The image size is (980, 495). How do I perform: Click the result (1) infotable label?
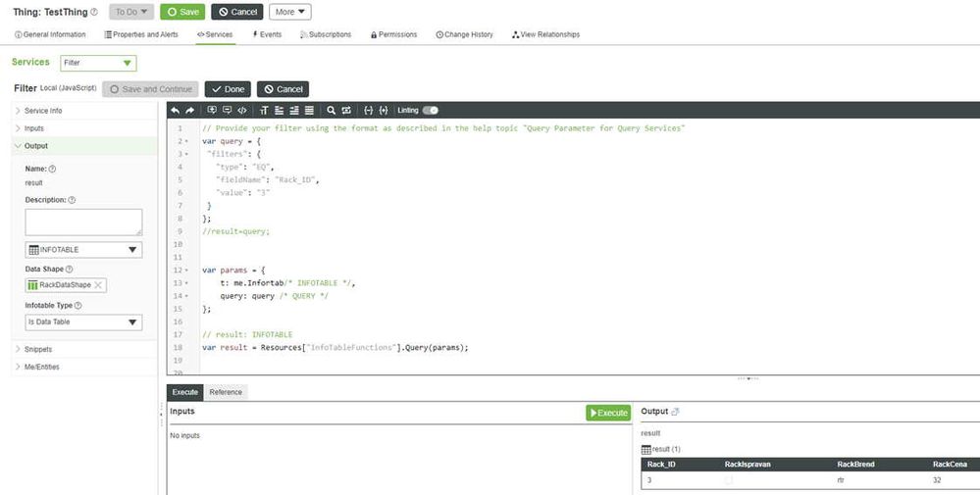pyautogui.click(x=666, y=450)
